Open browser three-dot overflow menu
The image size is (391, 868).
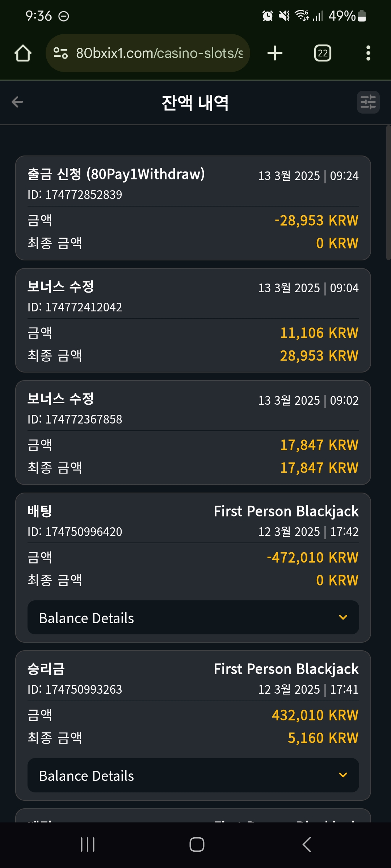pos(368,53)
